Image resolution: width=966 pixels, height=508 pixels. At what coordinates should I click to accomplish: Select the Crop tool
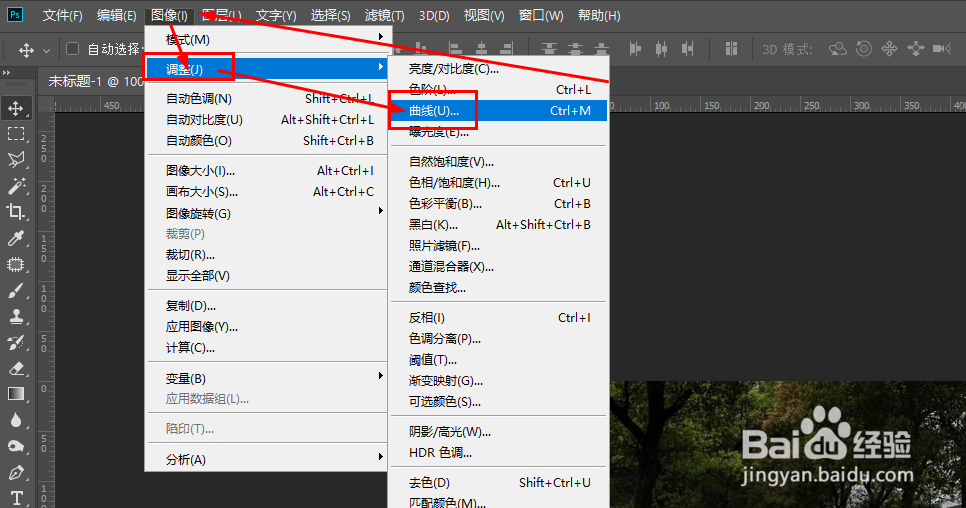pos(15,211)
